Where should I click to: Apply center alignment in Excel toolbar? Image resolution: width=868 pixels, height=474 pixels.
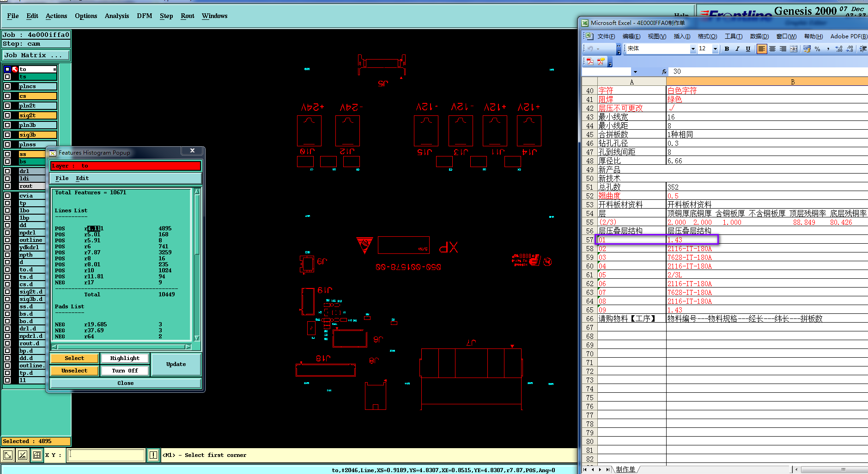772,49
